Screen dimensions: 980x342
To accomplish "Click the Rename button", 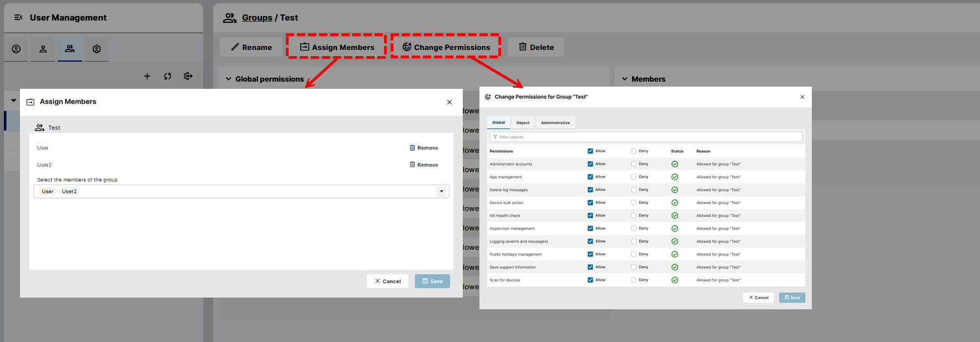I will click(251, 47).
